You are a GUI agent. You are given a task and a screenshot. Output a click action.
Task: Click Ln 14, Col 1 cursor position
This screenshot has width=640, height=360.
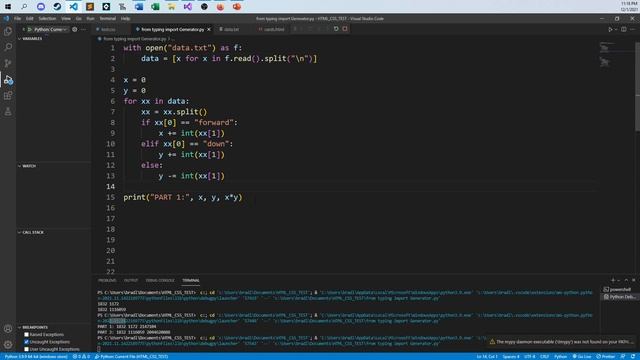(x=487, y=356)
